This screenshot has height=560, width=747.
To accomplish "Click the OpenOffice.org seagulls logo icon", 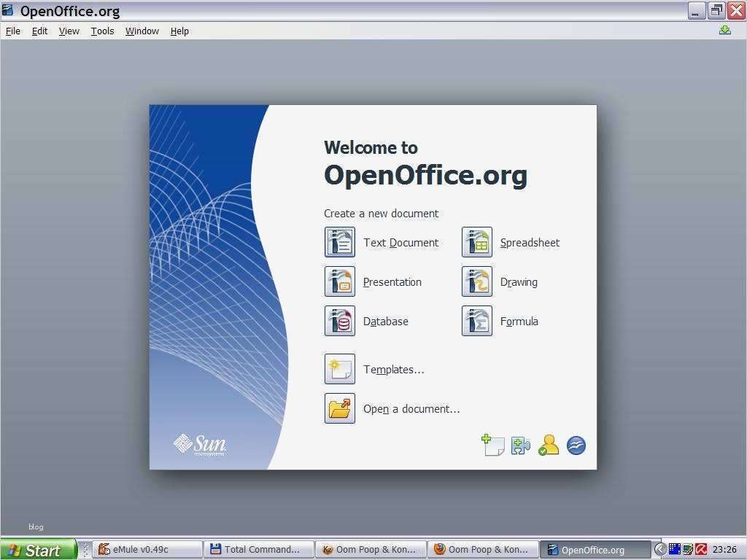I will click(576, 445).
